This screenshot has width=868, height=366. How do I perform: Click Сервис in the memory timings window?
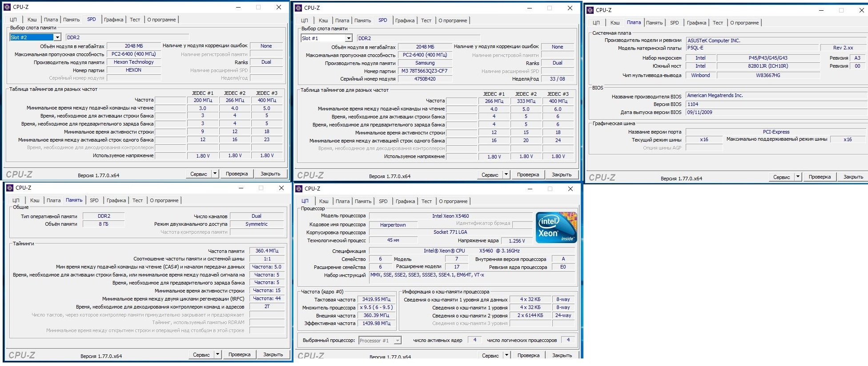tap(201, 354)
